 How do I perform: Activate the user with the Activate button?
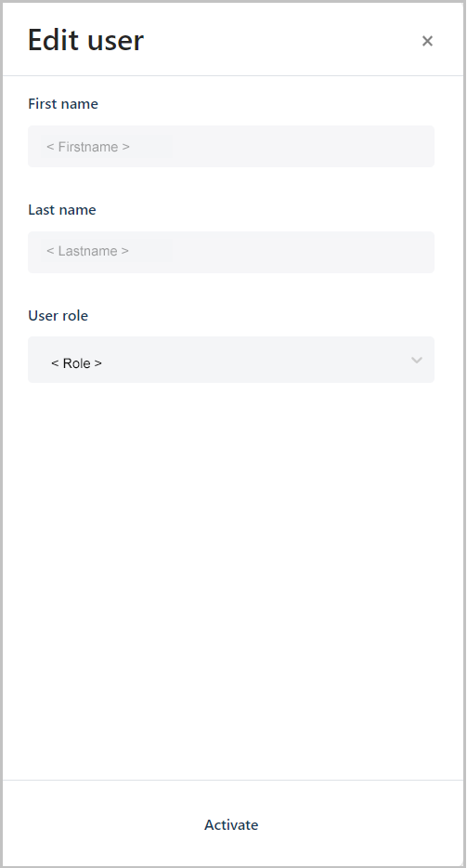pyautogui.click(x=231, y=824)
